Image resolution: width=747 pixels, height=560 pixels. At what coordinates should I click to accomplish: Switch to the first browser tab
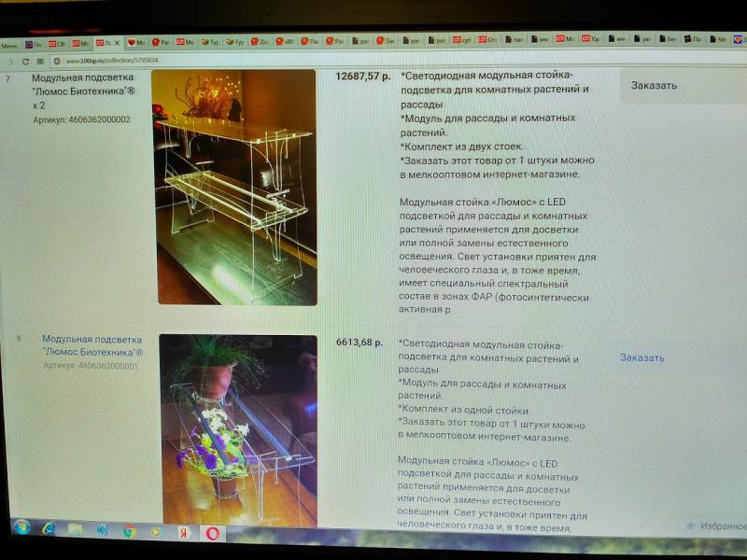tap(35, 44)
